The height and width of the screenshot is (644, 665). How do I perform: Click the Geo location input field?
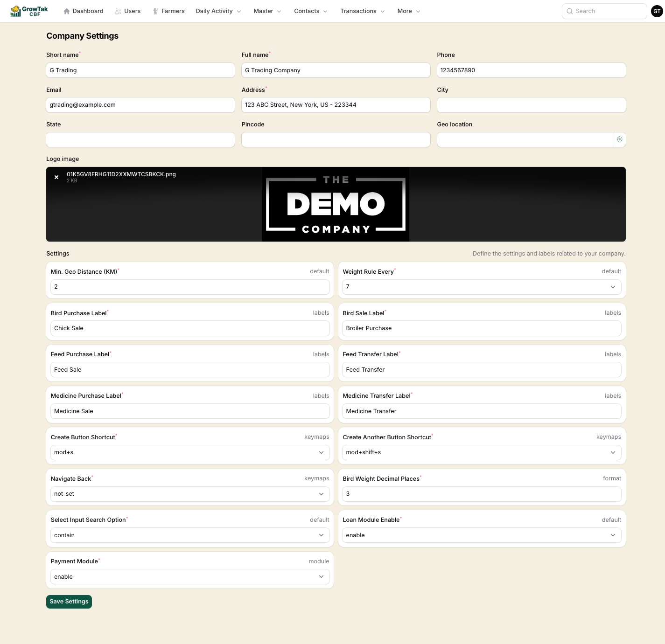(525, 140)
